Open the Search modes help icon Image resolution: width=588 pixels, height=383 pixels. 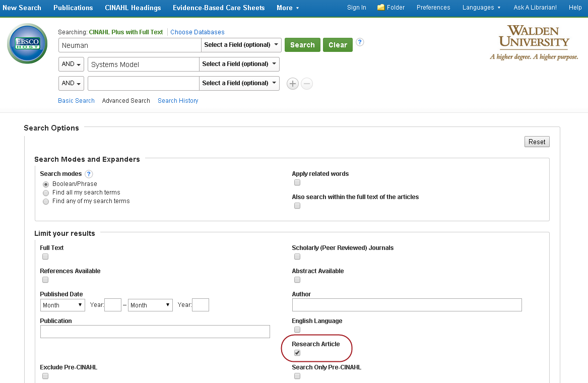(89, 174)
